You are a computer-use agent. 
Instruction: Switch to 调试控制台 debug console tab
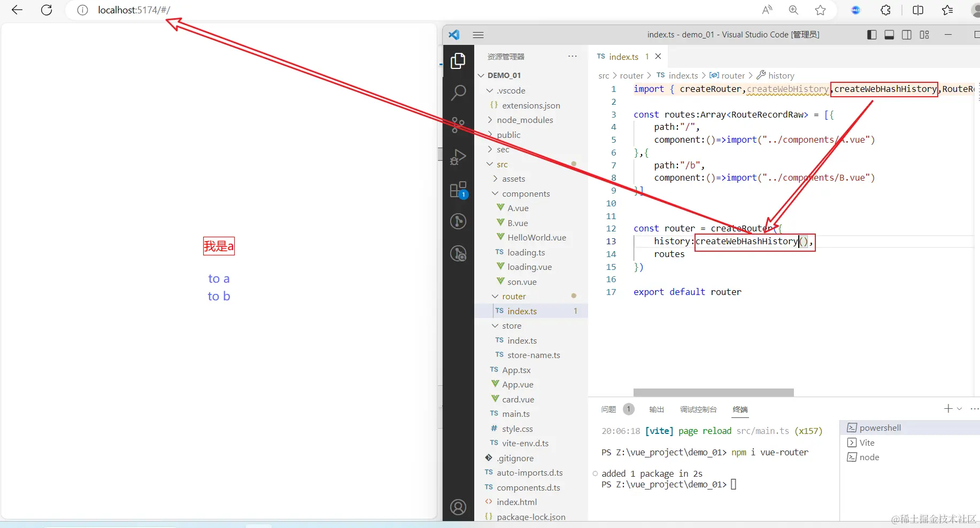pyautogui.click(x=698, y=409)
